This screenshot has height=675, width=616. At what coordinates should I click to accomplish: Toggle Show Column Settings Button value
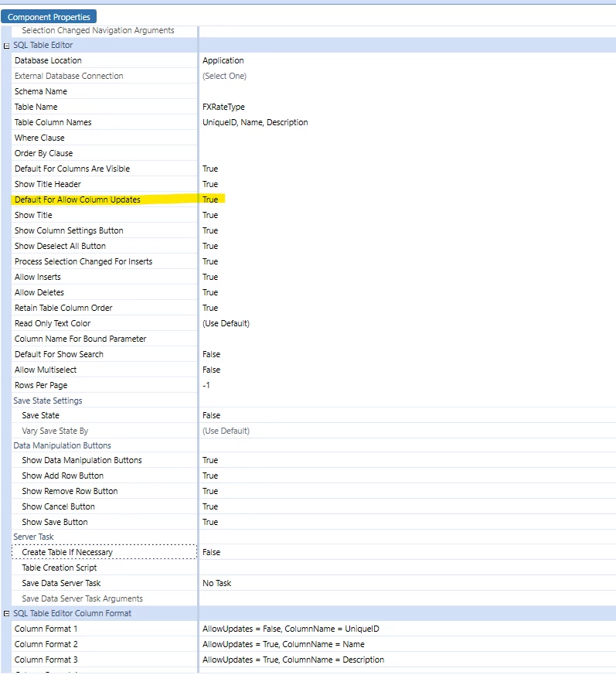point(210,230)
